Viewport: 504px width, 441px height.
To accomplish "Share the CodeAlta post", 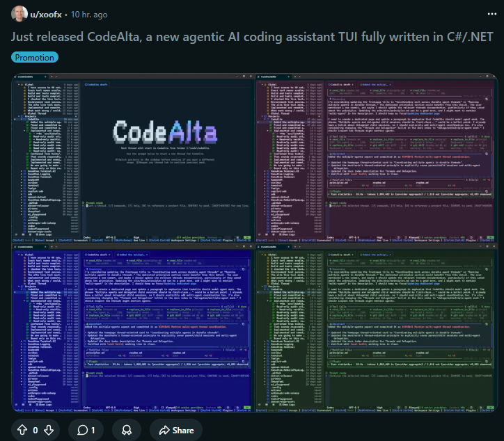I will pos(176,430).
